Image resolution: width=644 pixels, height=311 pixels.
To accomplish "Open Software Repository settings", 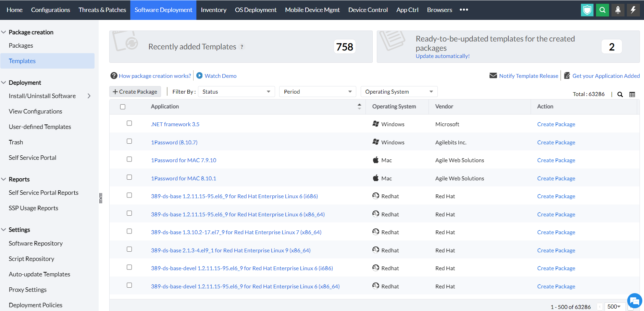I will [x=36, y=243].
